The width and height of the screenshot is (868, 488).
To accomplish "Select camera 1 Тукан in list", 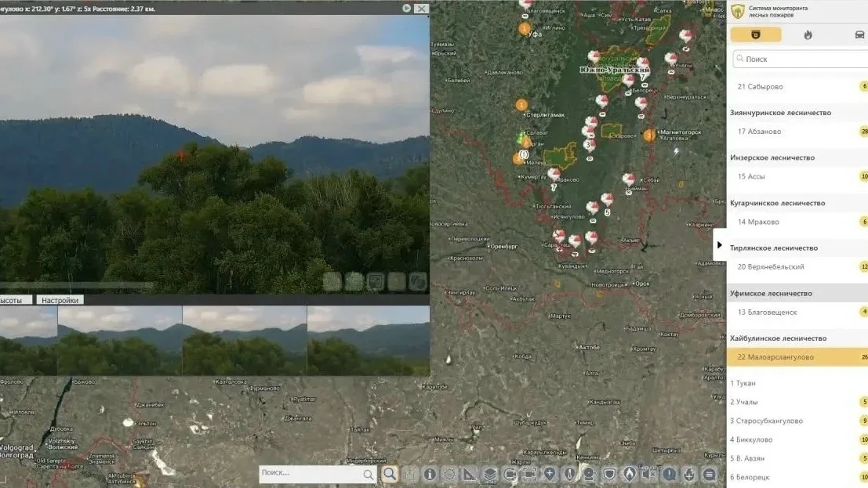I will pos(797,383).
